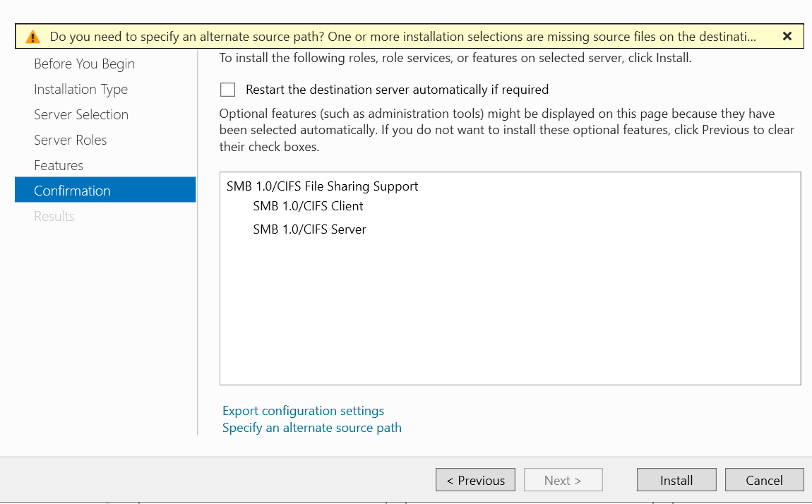Enable automatic restart of the destination server
The width and height of the screenshot is (812, 504).
227,90
